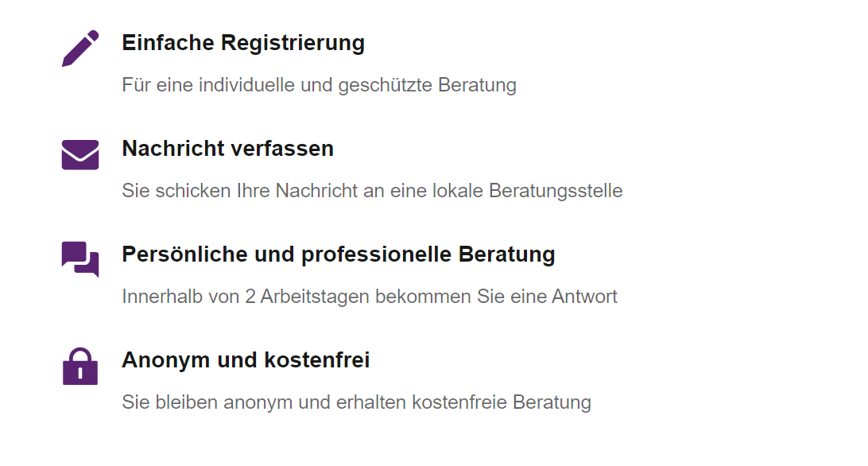Click the description about sending your Nachricht
This screenshot has height=466, width=868.
tap(372, 191)
